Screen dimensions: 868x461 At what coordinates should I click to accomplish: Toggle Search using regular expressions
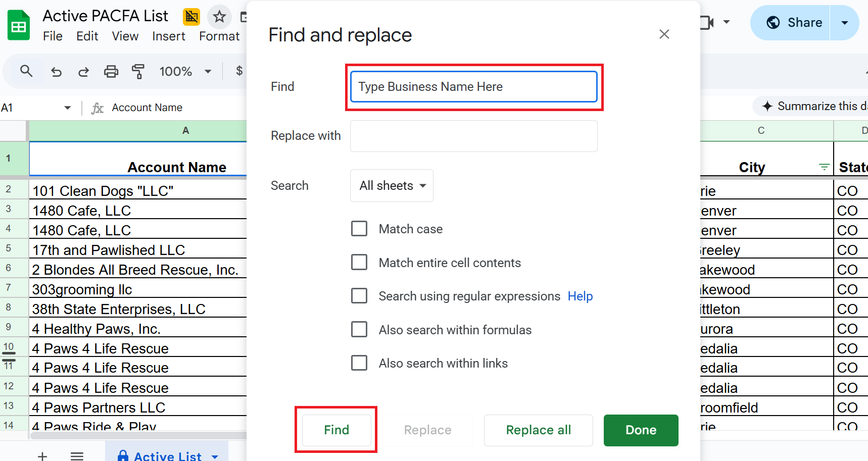tap(359, 295)
